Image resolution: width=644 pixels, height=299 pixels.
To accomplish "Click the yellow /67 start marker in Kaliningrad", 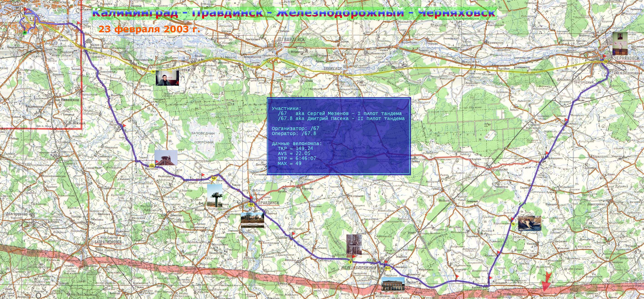I will [25, 33].
